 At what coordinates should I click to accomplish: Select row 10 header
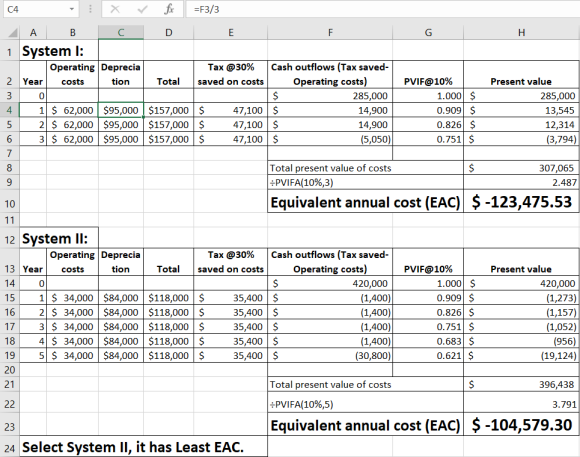coord(10,203)
